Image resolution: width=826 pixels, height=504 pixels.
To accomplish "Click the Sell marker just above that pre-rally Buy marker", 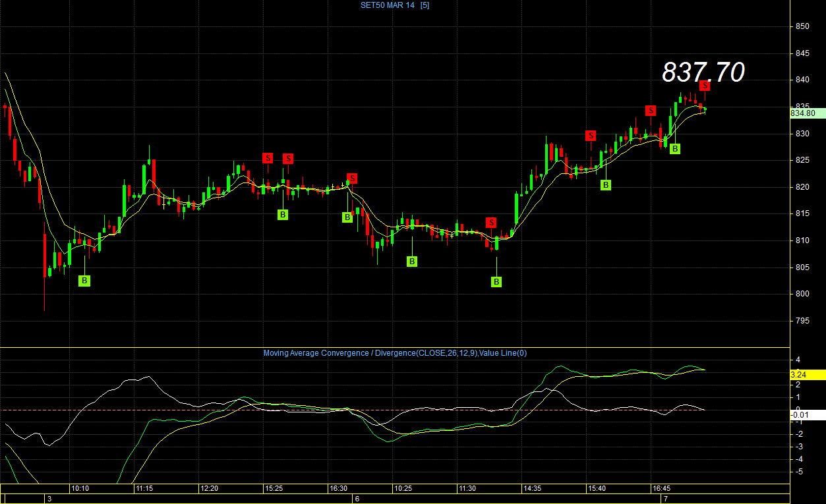I will pos(491,223).
